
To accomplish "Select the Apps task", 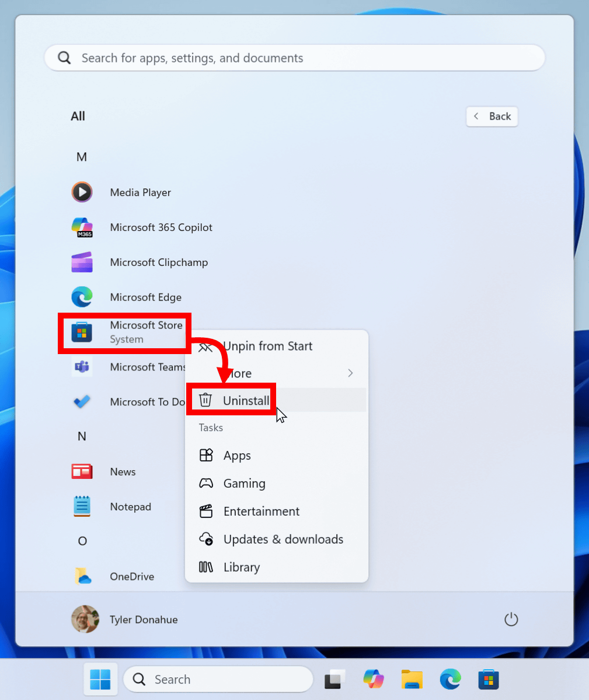I will [x=277, y=456].
